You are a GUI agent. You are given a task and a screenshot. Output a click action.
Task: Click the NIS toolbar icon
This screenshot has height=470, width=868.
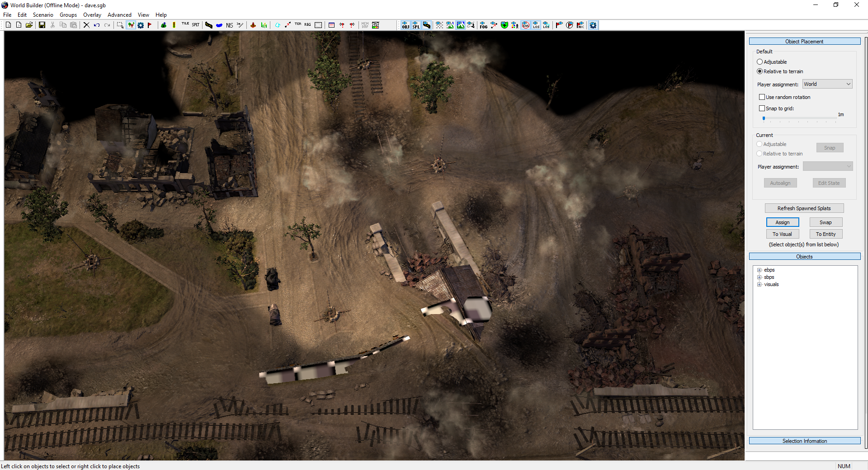pyautogui.click(x=230, y=25)
